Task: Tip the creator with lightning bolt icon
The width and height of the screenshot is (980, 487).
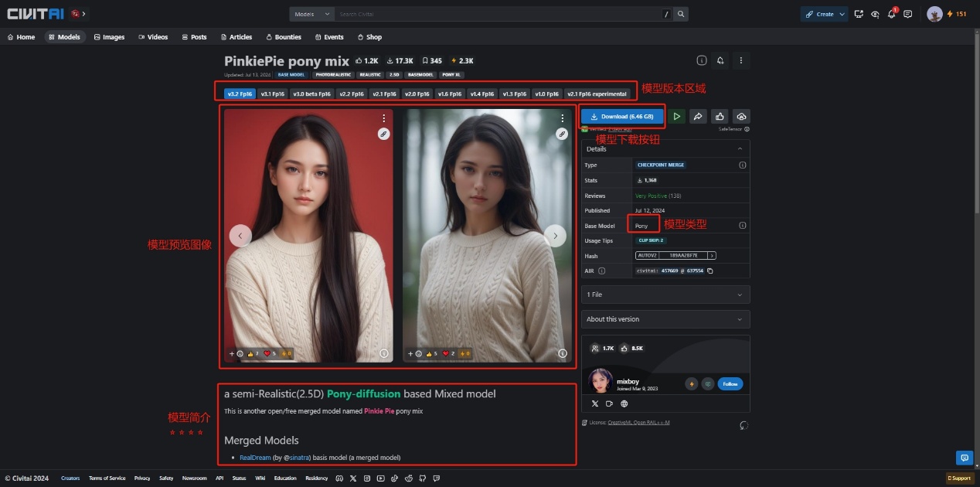Action: tap(691, 384)
